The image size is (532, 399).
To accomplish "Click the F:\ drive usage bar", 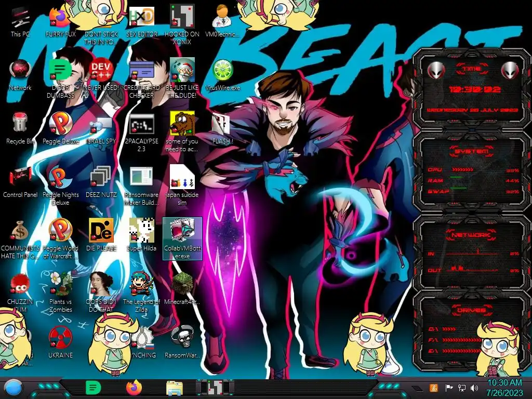I will [x=461, y=340].
